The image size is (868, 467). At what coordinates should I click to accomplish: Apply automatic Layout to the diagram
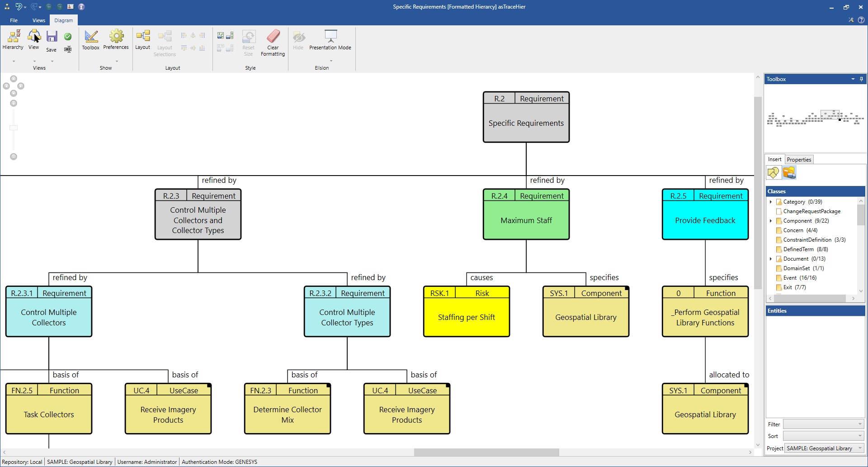(x=142, y=40)
